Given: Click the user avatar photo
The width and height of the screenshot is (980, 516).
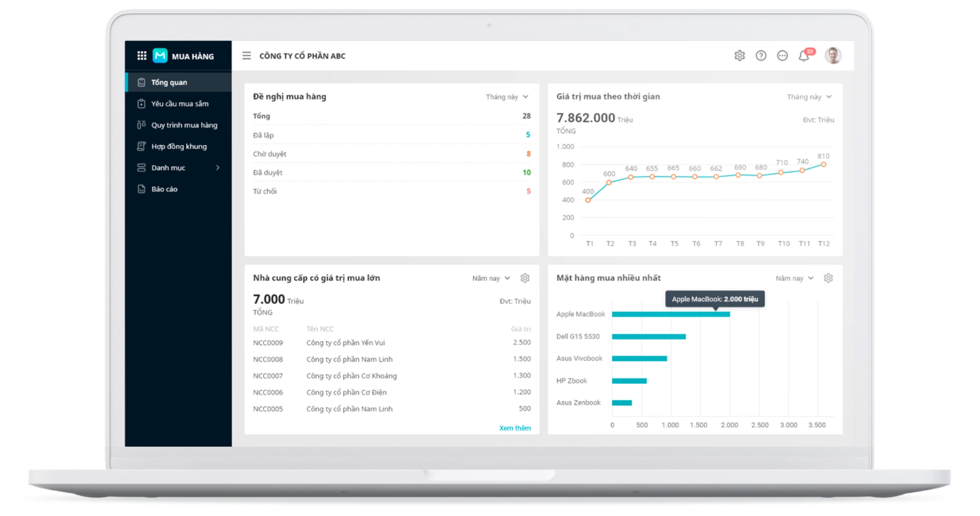Looking at the screenshot, I should tap(833, 56).
